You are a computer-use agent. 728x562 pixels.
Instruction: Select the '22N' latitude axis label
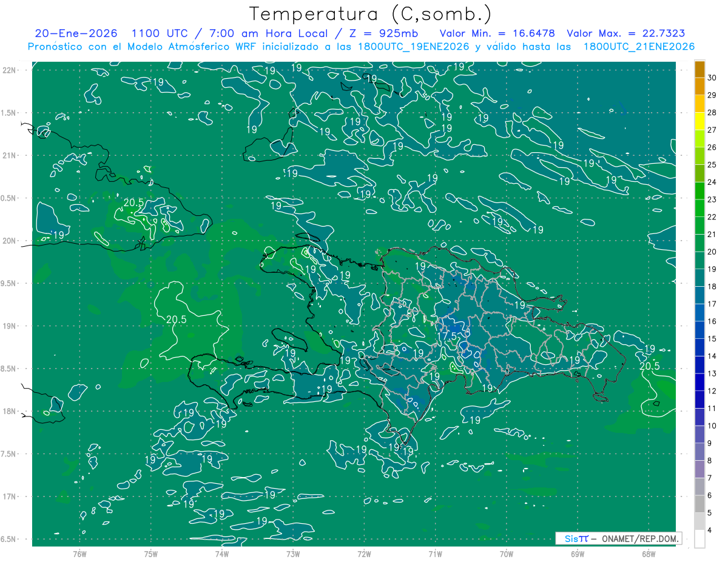click(x=9, y=70)
